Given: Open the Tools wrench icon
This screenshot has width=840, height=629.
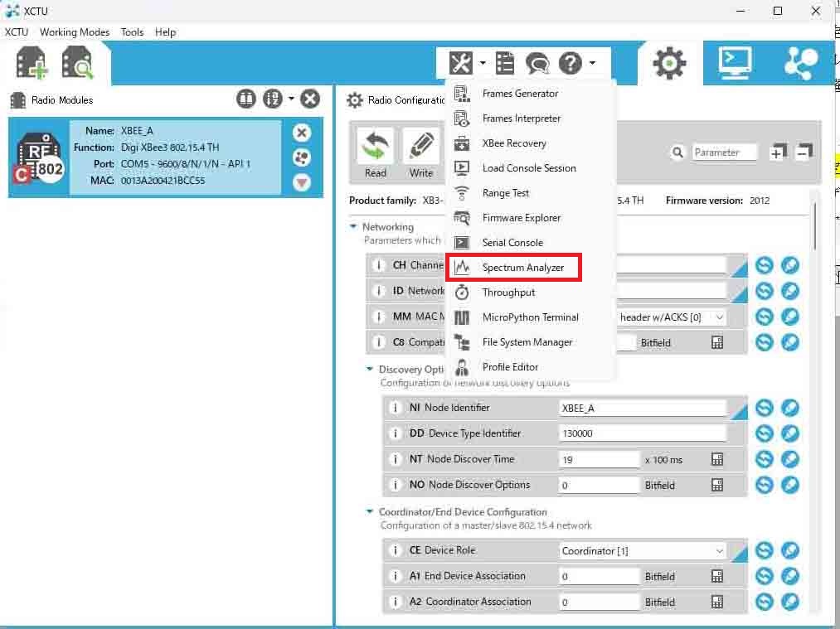Looking at the screenshot, I should click(x=461, y=63).
